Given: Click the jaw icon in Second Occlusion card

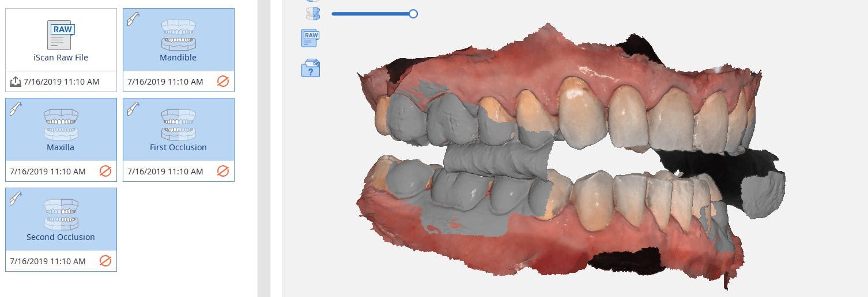Looking at the screenshot, I should click(61, 214).
